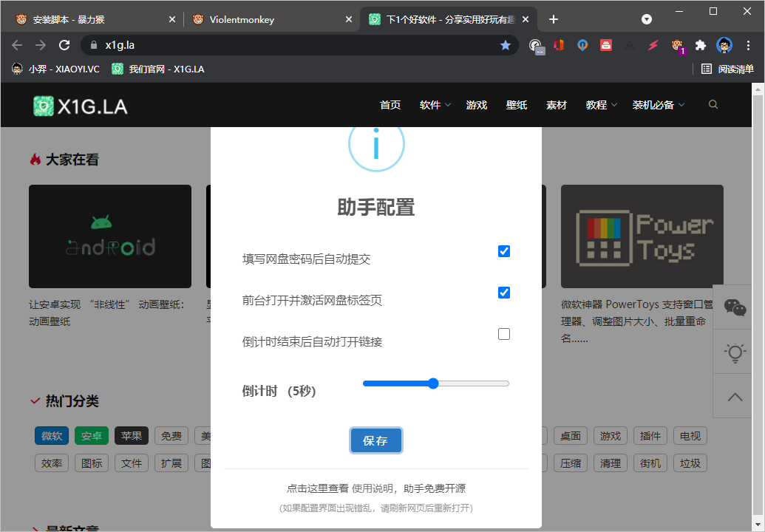Click the light bulb icon on side panel
This screenshot has height=532, width=765.
(x=735, y=352)
